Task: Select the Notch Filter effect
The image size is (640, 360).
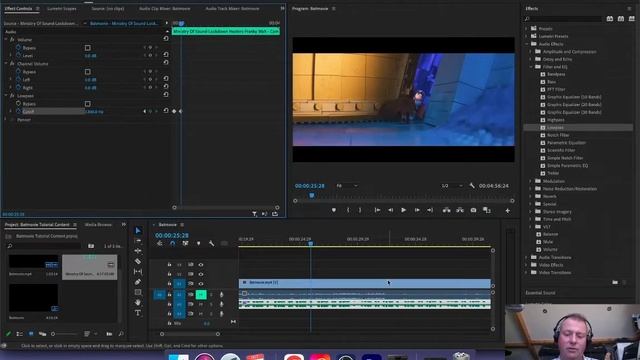Action: (x=558, y=135)
